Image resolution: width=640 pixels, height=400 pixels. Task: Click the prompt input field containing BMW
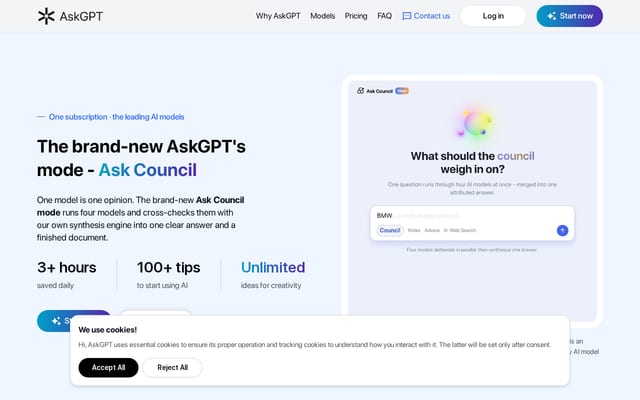[472, 223]
